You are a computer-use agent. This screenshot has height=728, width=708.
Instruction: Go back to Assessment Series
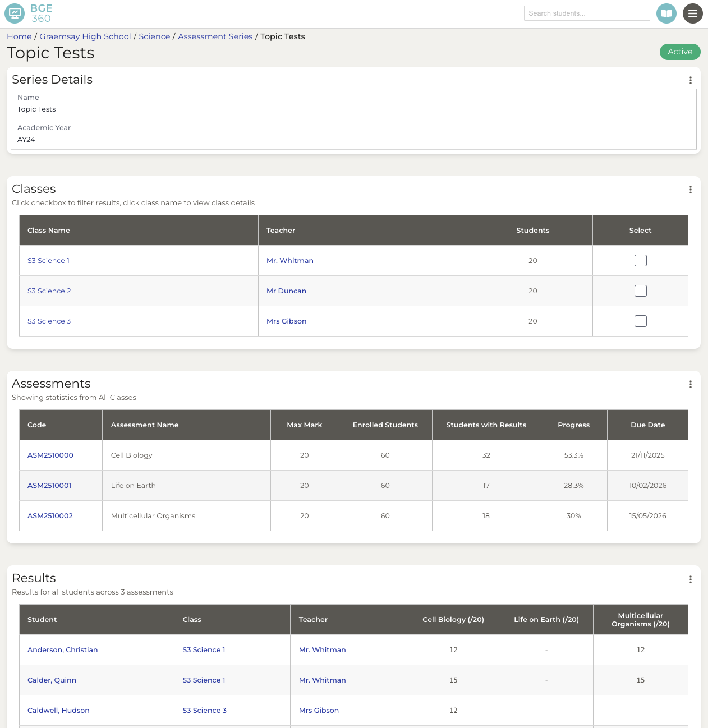coord(215,36)
